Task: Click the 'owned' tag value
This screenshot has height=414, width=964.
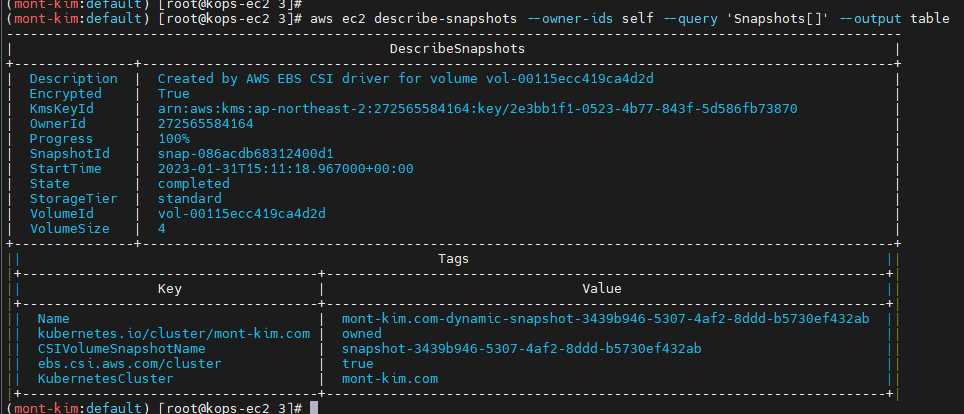Action: [362, 333]
